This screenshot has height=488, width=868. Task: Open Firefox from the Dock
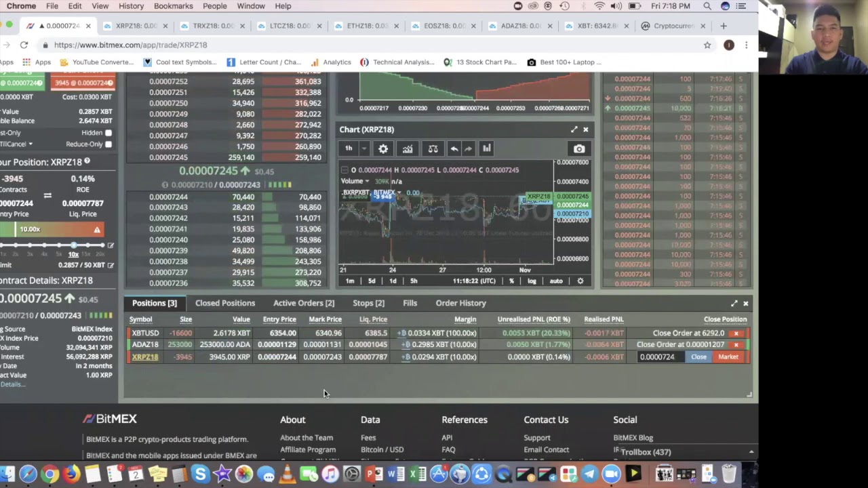tap(71, 474)
